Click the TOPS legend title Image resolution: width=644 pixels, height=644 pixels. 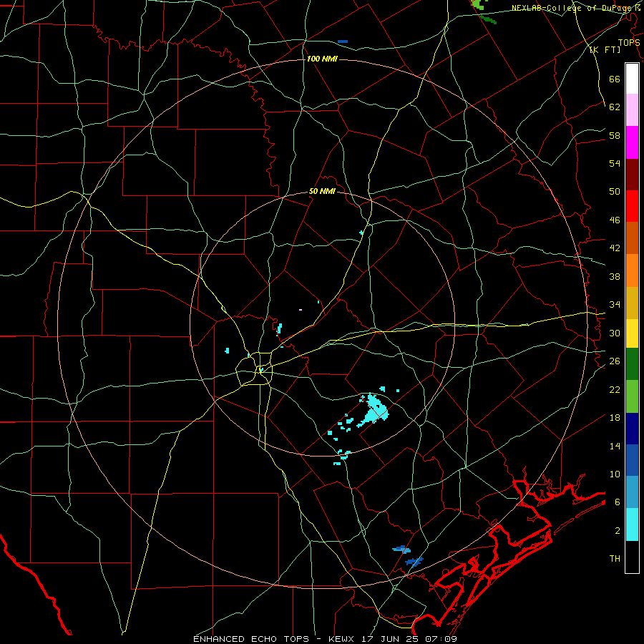click(629, 42)
